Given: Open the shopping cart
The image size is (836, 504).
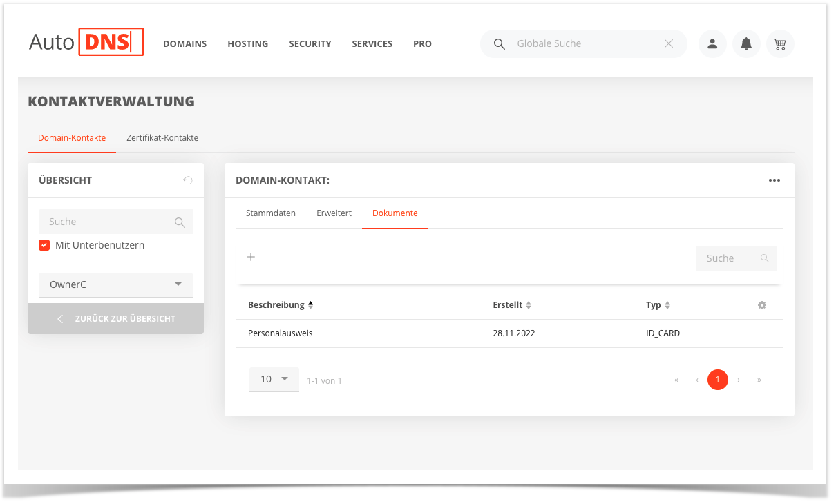Looking at the screenshot, I should pyautogui.click(x=780, y=43).
